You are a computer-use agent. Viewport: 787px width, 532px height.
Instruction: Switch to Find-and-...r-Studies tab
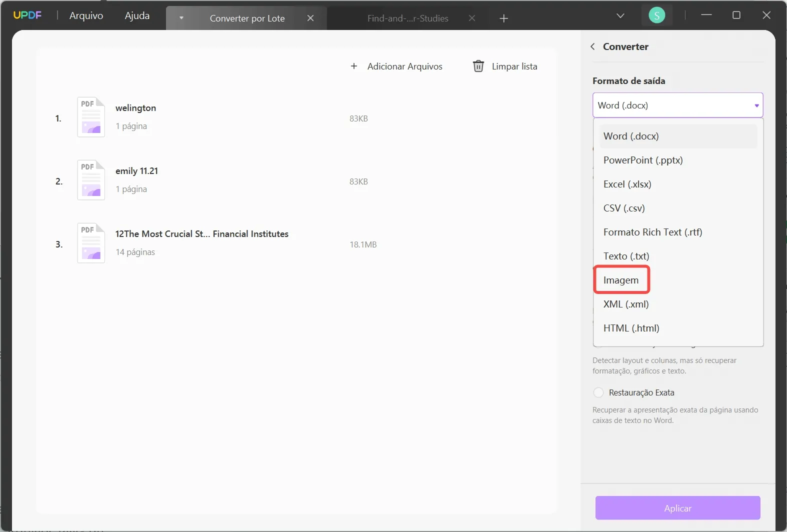tap(407, 18)
